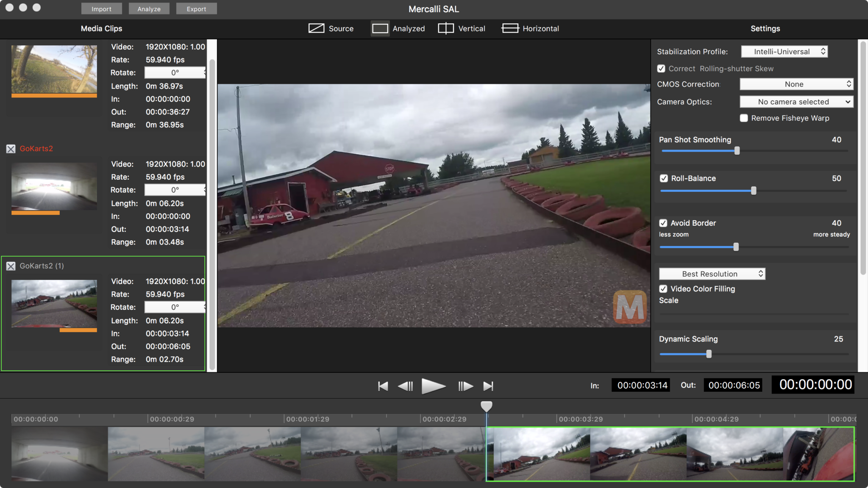Click the Dynamic Scaling label
Viewport: 868px width, 488px height.
(x=688, y=339)
